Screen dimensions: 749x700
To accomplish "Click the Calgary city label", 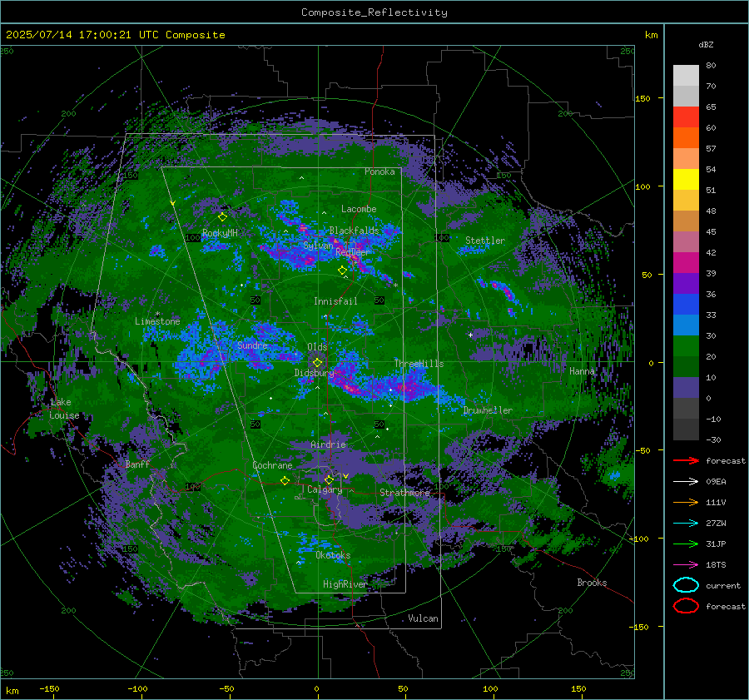I will point(325,489).
